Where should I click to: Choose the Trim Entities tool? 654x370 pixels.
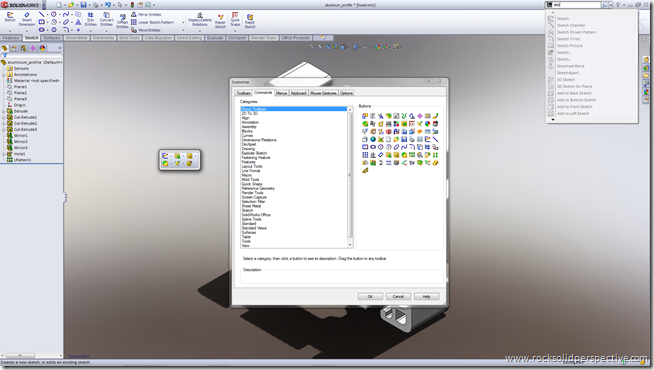coord(91,19)
